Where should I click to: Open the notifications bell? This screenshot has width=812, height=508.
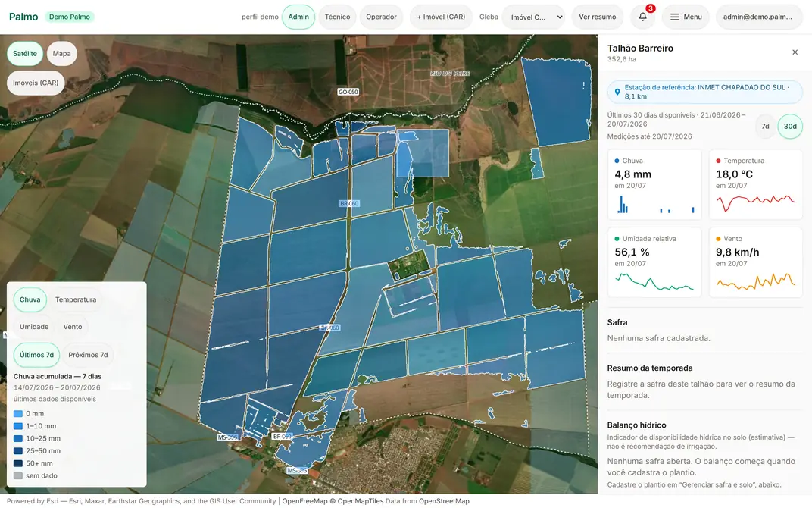(x=642, y=17)
